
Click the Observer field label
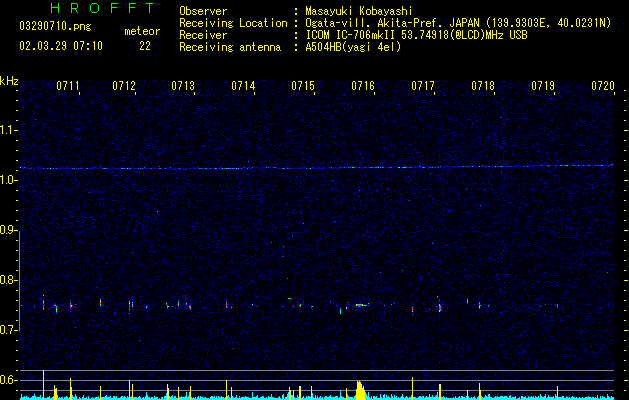point(203,11)
